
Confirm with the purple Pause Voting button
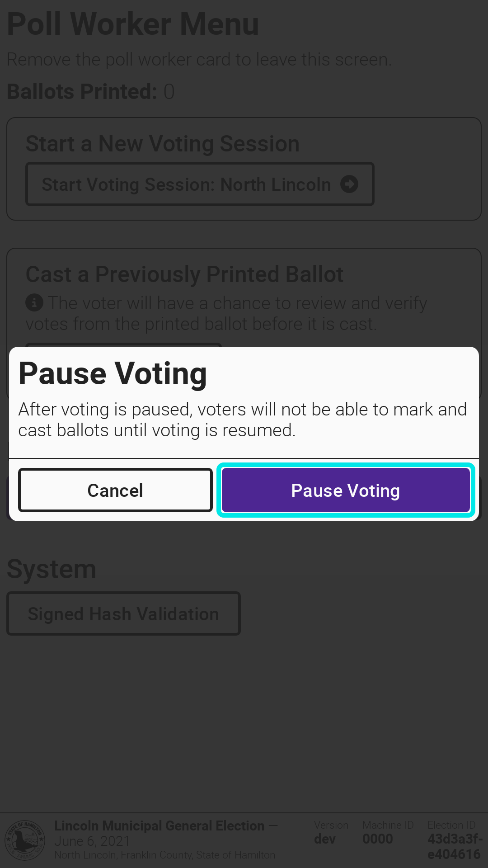tap(346, 491)
